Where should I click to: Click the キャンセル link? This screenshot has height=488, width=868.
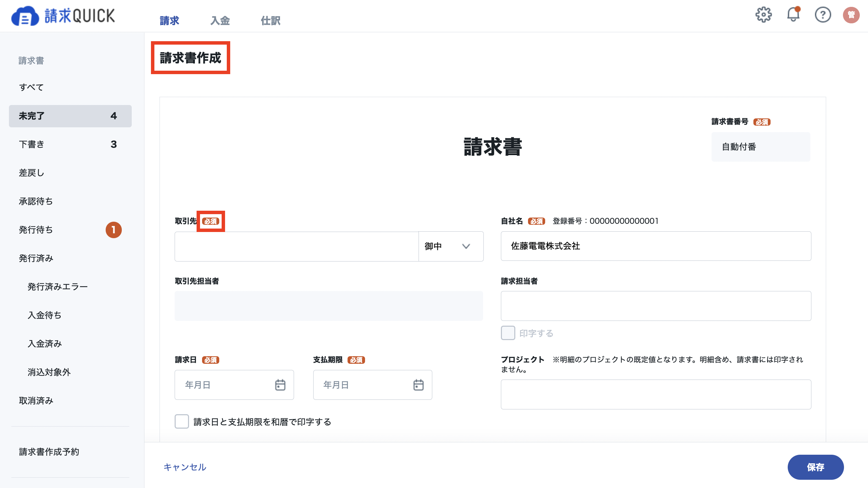(185, 467)
